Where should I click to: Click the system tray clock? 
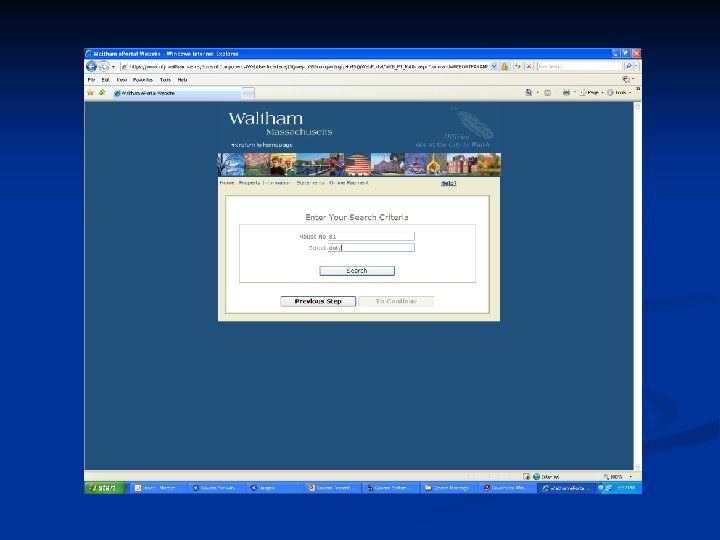coord(626,488)
